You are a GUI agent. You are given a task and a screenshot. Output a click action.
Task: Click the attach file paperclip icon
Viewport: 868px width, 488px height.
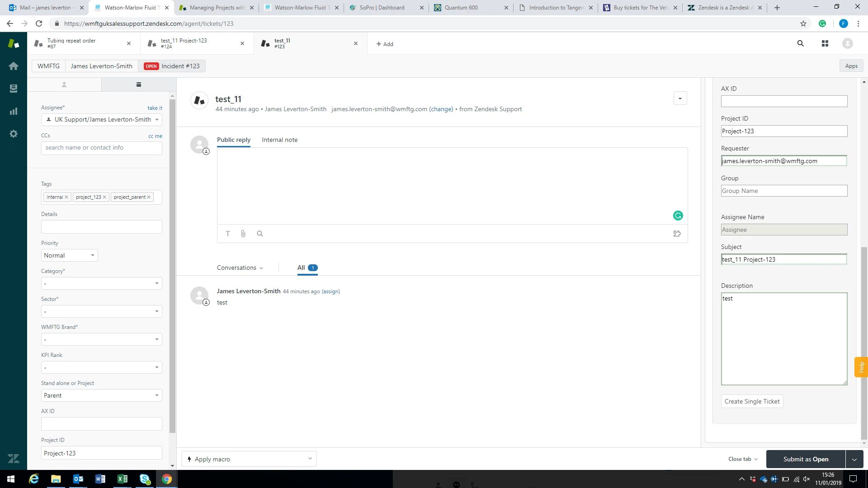(243, 234)
